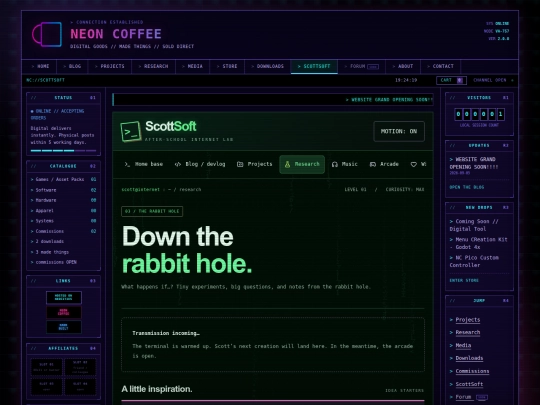
Task: Select the Music headphones tab
Action: 344,164
